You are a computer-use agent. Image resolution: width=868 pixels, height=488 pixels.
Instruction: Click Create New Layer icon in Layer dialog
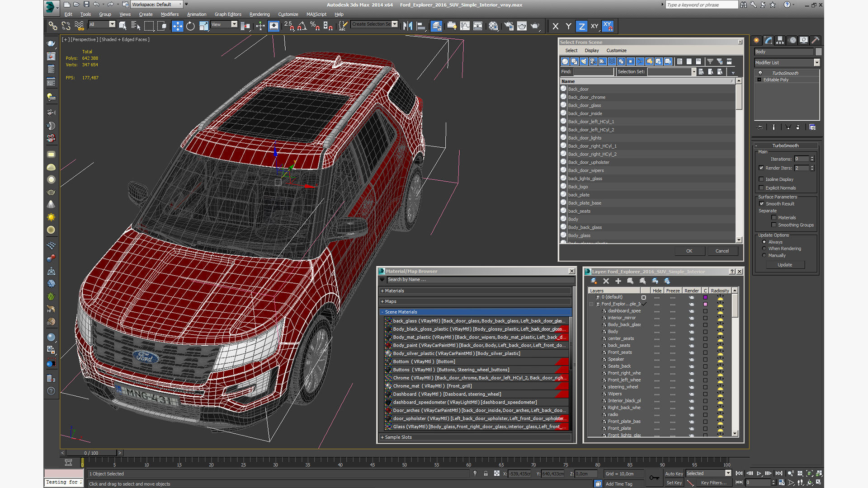pyautogui.click(x=594, y=281)
